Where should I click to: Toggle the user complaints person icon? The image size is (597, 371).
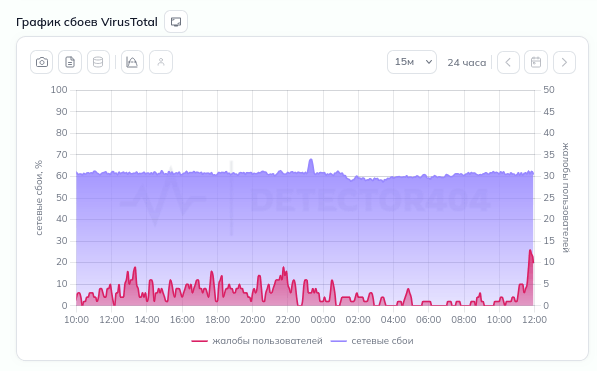pos(161,62)
